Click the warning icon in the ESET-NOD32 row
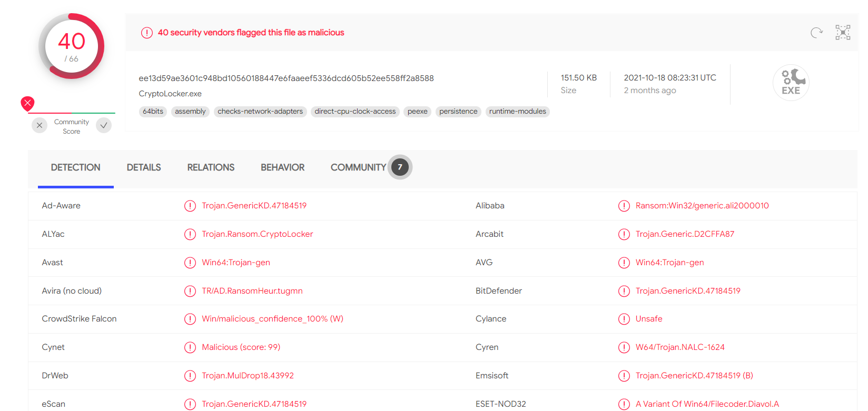This screenshot has width=868, height=411. 624,404
